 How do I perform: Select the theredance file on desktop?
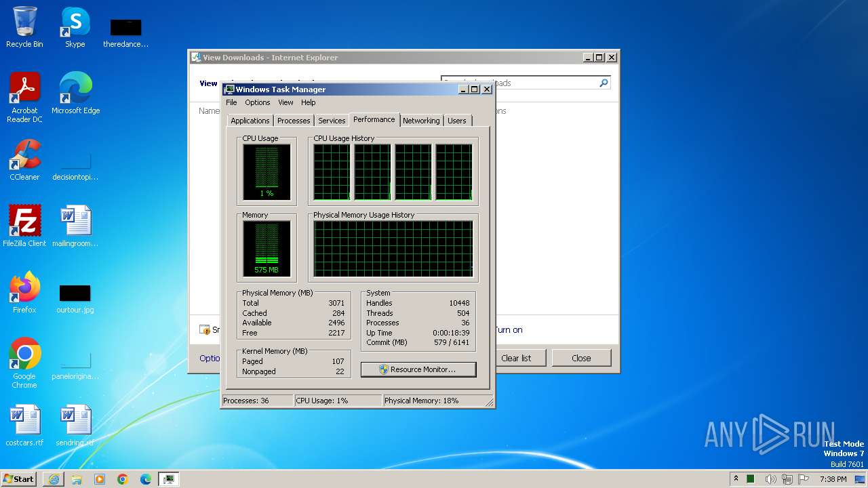[125, 33]
